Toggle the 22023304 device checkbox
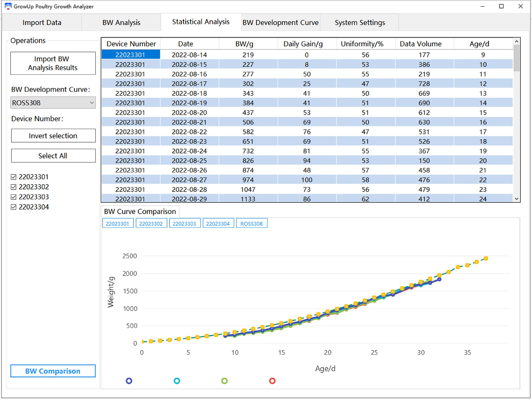 coord(14,207)
